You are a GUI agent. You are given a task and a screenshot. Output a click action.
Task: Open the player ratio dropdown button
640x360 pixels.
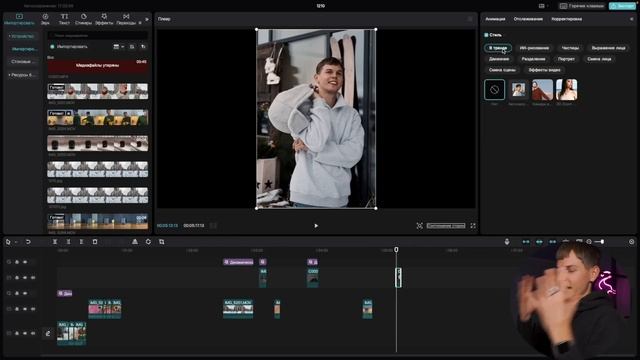point(446,226)
